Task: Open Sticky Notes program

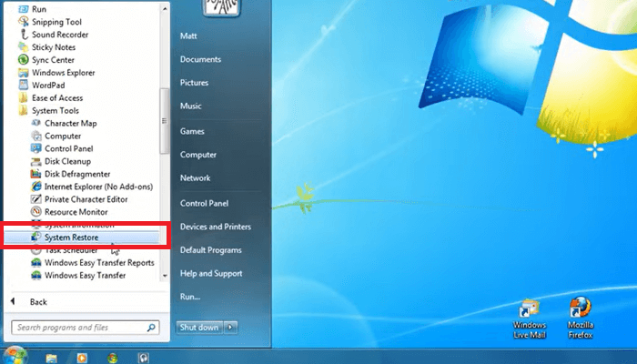Action: (53, 47)
